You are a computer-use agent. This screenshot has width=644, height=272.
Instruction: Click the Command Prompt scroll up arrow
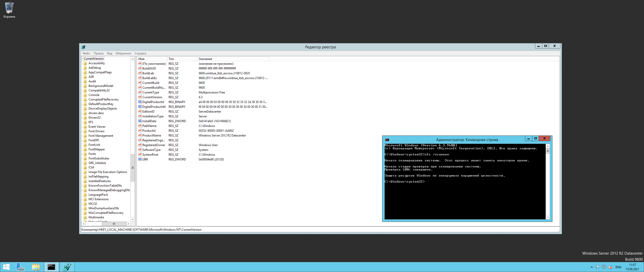pos(548,146)
